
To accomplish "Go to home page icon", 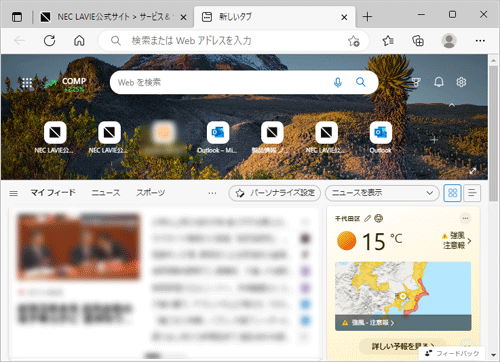I will tap(79, 41).
